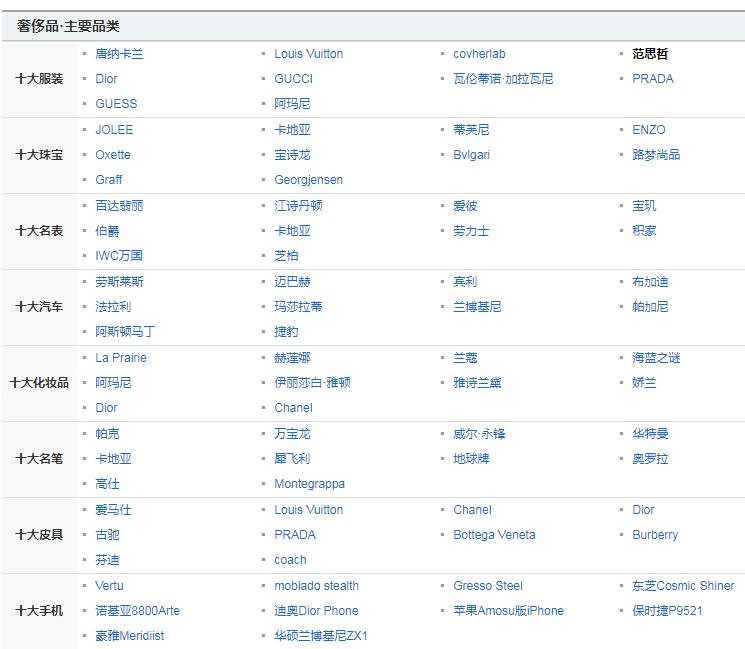Open the 爱彼 watch link

(x=465, y=206)
